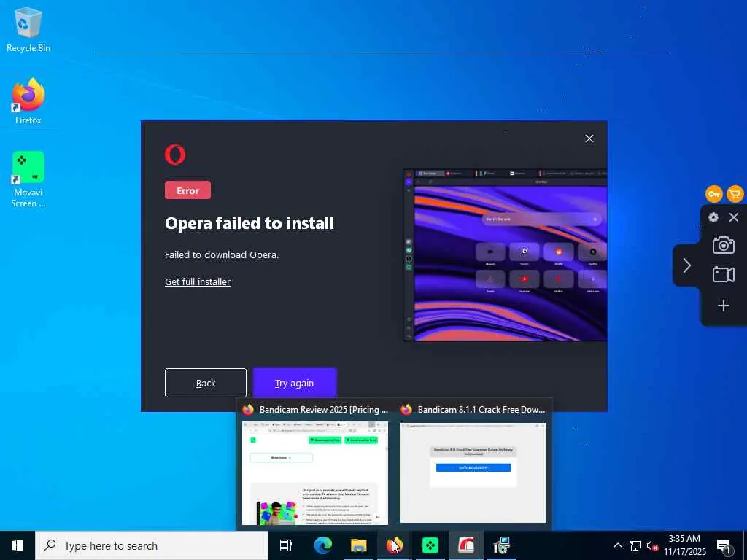The width and height of the screenshot is (747, 560).
Task: Take a screenshot with camera icon
Action: pyautogui.click(x=723, y=245)
